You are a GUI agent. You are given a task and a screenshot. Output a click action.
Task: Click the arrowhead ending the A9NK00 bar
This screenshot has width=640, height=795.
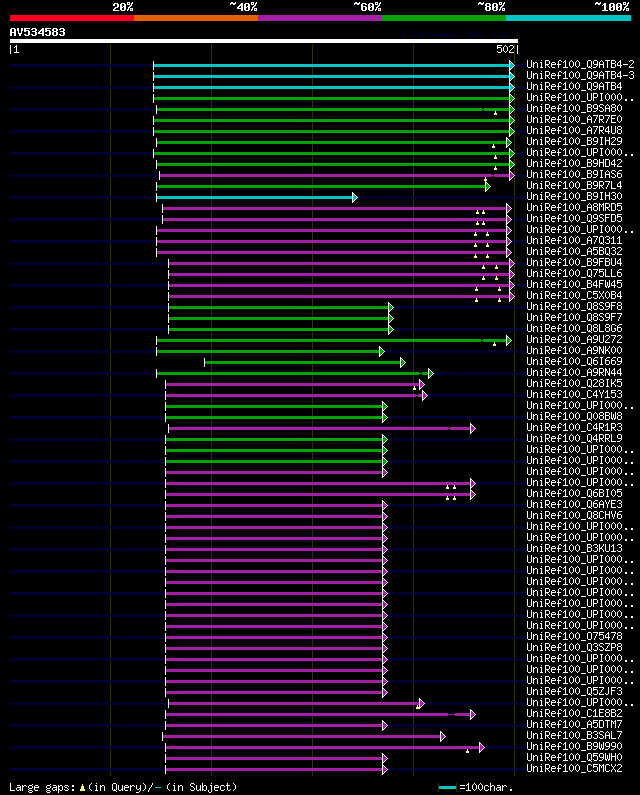pos(382,351)
